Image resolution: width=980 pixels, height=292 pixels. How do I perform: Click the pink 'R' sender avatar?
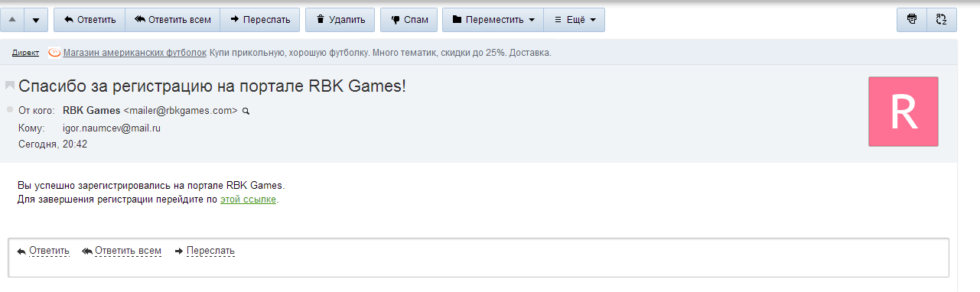pyautogui.click(x=903, y=111)
